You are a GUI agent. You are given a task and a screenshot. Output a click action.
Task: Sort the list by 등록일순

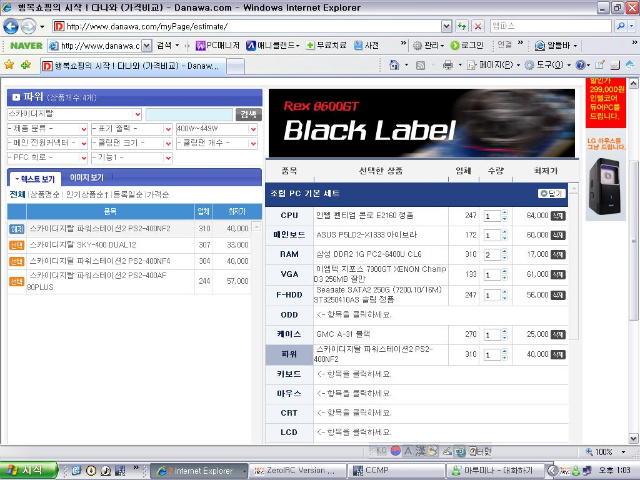(x=128, y=194)
